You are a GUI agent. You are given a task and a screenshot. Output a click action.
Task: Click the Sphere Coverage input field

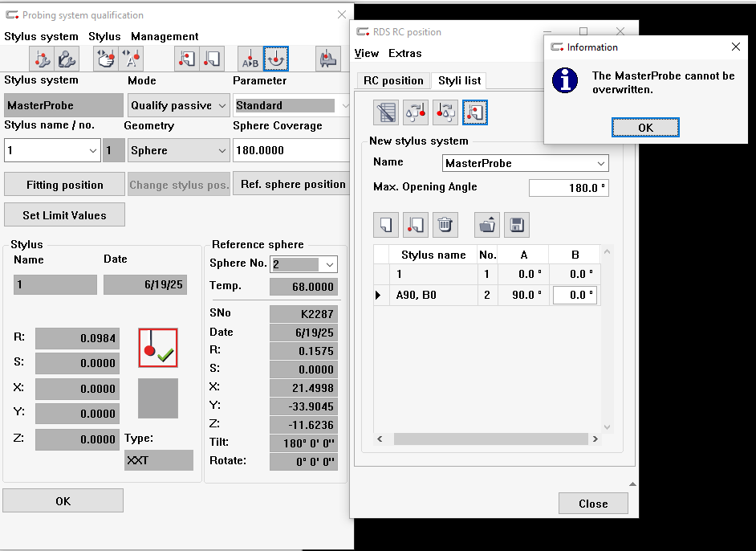(x=291, y=150)
